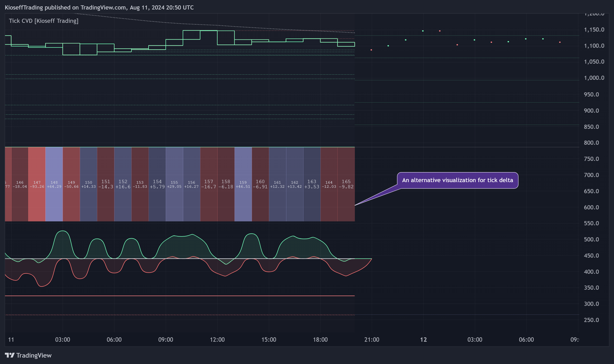Image resolution: width=614 pixels, height=364 pixels.
Task: Click delta cell 164 showing -12.03
Action: click(x=329, y=184)
